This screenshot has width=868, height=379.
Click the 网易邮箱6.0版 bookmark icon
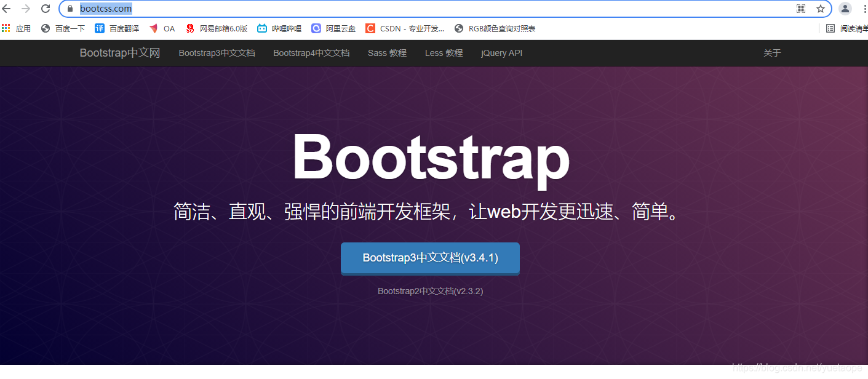click(x=190, y=28)
